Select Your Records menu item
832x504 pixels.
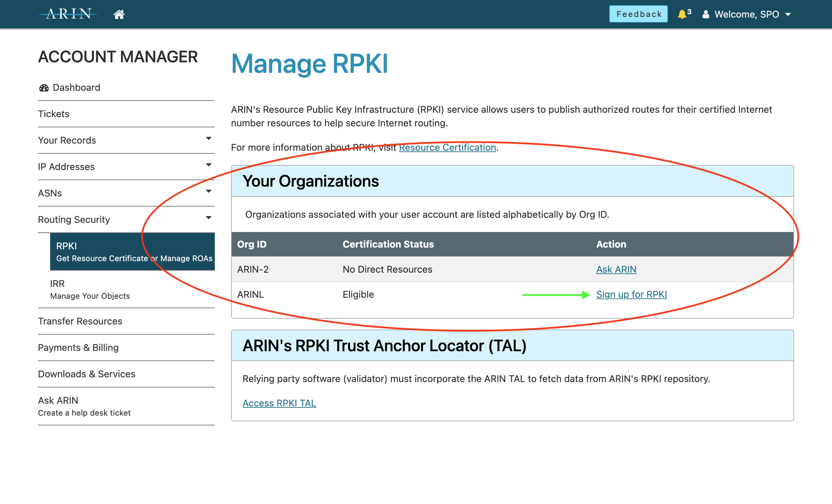pos(67,140)
